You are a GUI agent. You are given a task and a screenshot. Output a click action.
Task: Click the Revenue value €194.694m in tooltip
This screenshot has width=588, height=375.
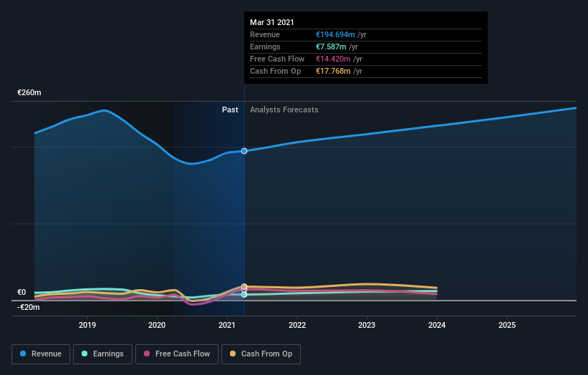point(335,34)
